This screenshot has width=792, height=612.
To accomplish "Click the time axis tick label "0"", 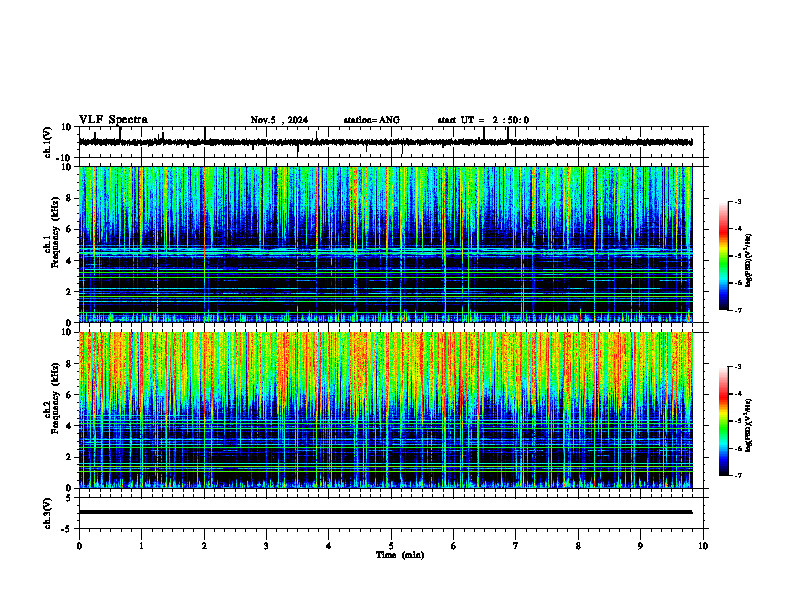I will point(79,546).
